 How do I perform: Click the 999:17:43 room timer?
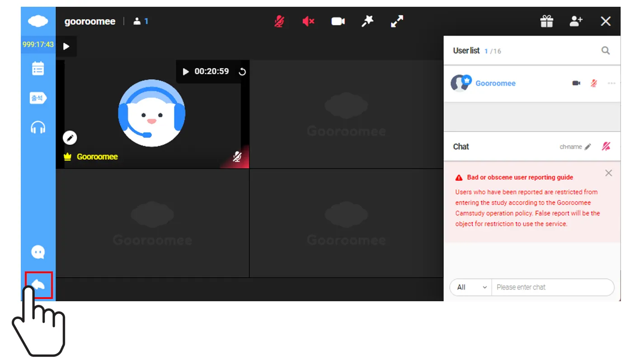pyautogui.click(x=38, y=45)
